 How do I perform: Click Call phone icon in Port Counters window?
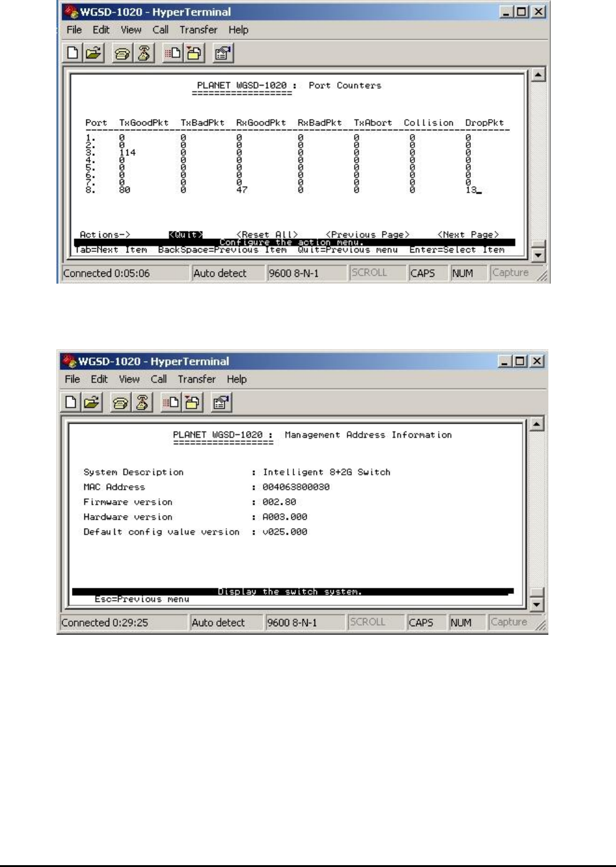click(122, 53)
